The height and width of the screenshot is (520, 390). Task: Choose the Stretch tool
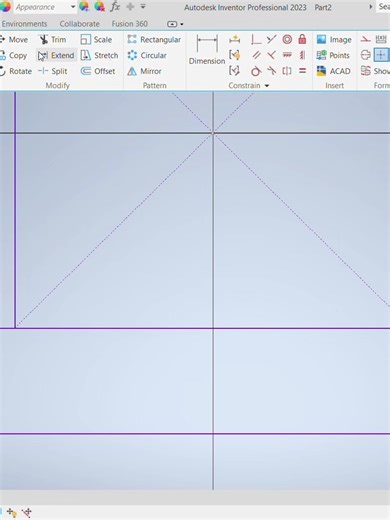(99, 55)
